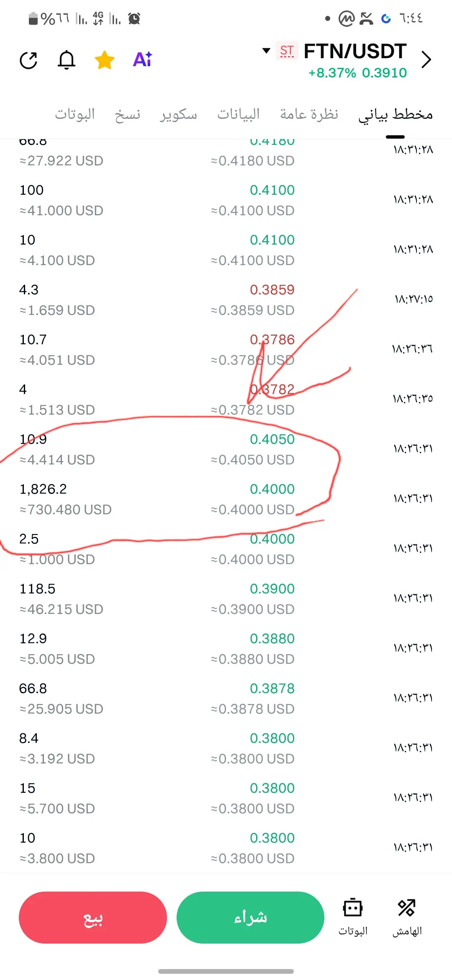Tap the share/refresh arrow icon

(x=28, y=60)
